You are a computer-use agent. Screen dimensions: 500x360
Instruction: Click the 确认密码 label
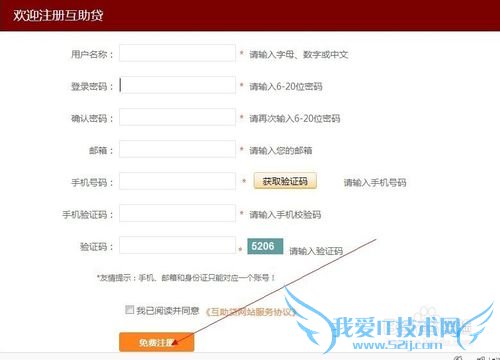tap(92, 118)
